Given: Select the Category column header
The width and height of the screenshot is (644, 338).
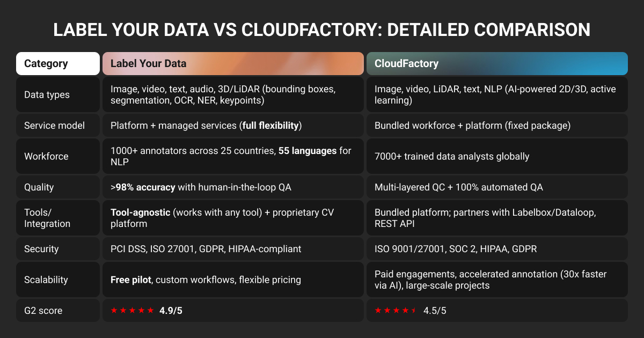Looking at the screenshot, I should [x=46, y=63].
